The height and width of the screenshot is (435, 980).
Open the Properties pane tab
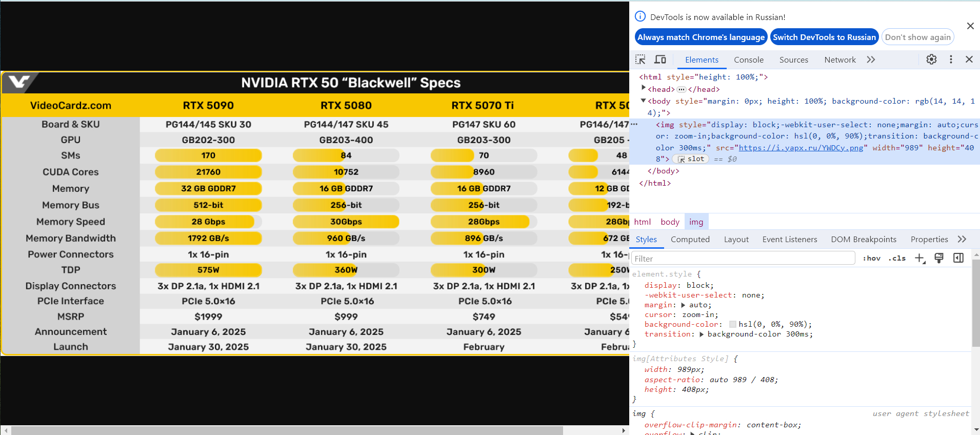point(929,240)
